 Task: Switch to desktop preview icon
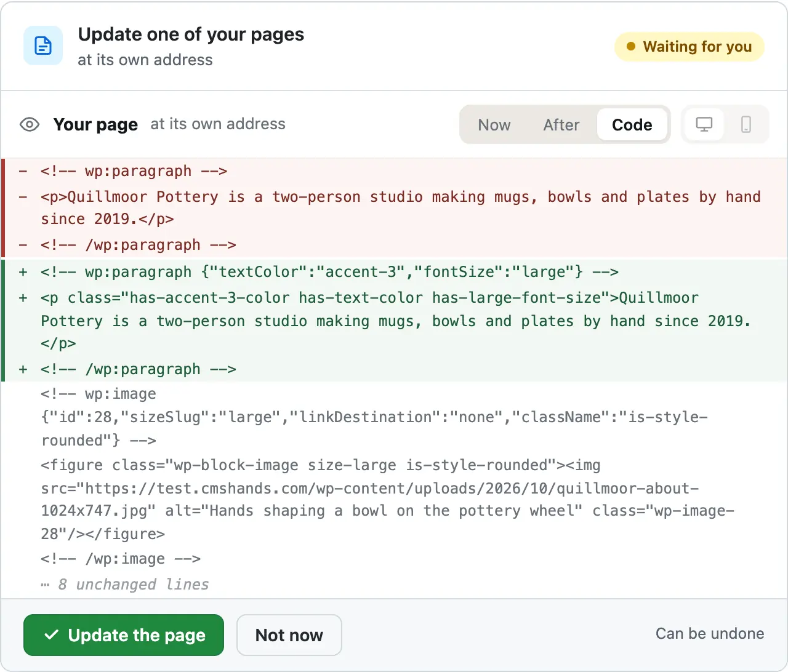pyautogui.click(x=704, y=124)
